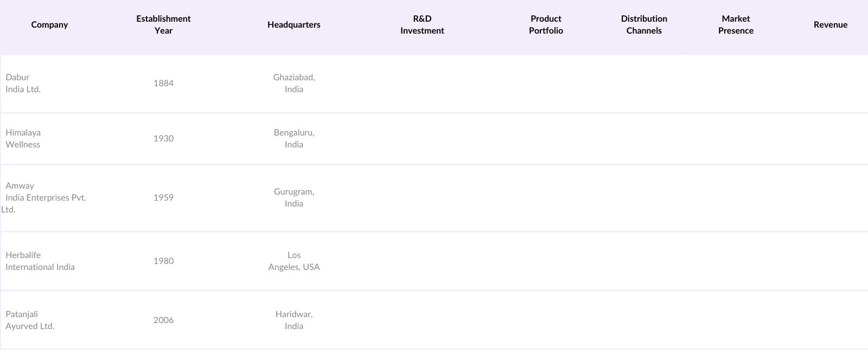Click the Market Presence column header

click(x=736, y=25)
